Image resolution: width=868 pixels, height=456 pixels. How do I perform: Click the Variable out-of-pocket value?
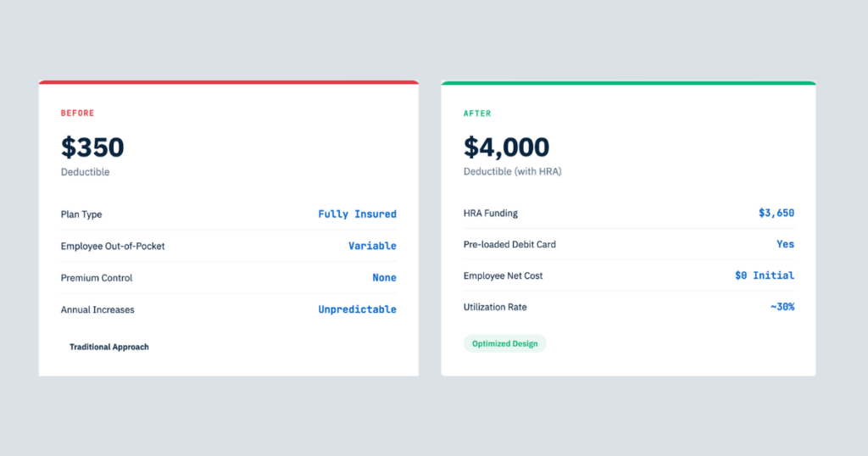(372, 246)
